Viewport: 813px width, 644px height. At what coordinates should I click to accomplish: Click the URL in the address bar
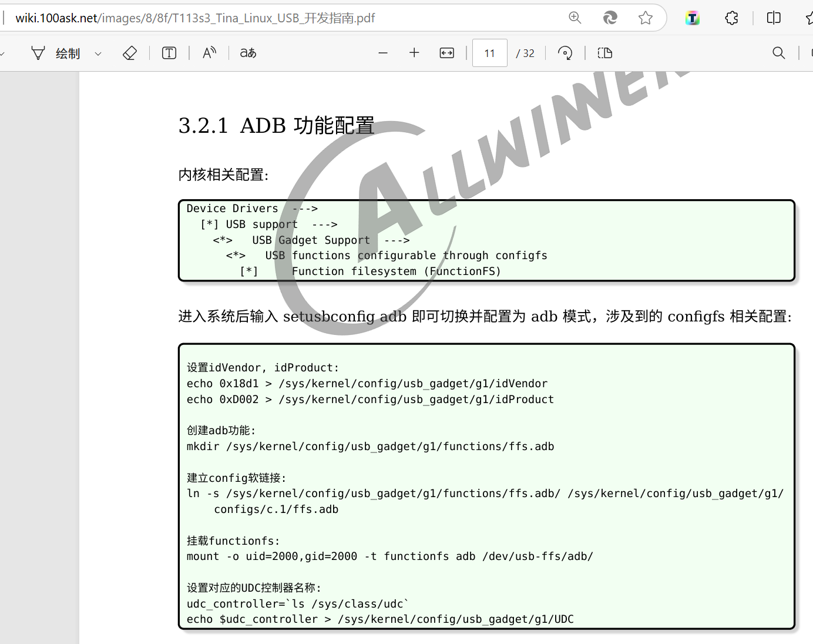coord(195,18)
